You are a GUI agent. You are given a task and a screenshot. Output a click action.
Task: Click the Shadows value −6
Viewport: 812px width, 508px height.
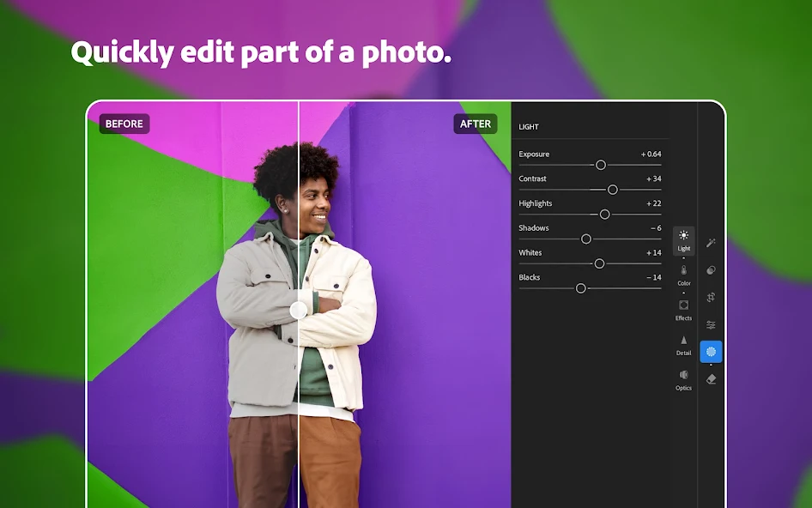656,227
